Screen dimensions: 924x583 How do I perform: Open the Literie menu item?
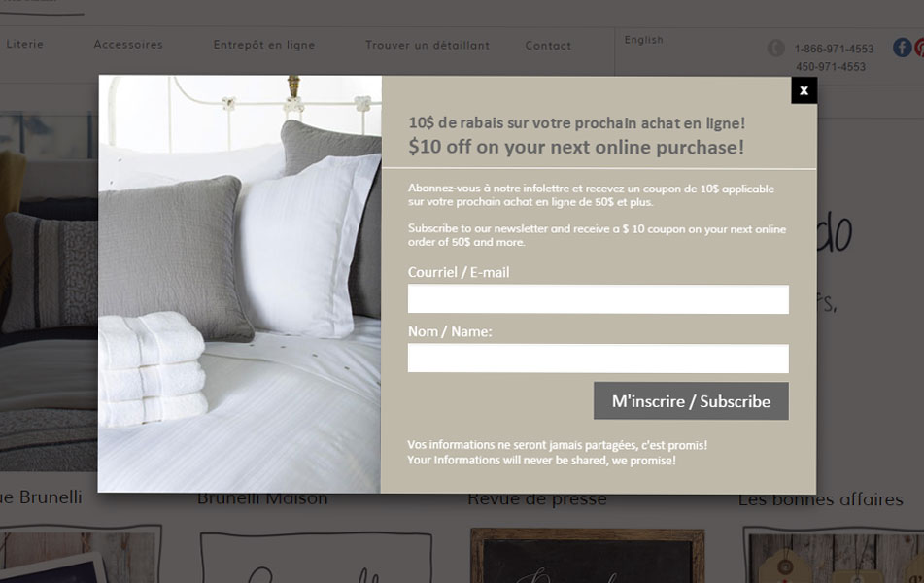pos(24,45)
